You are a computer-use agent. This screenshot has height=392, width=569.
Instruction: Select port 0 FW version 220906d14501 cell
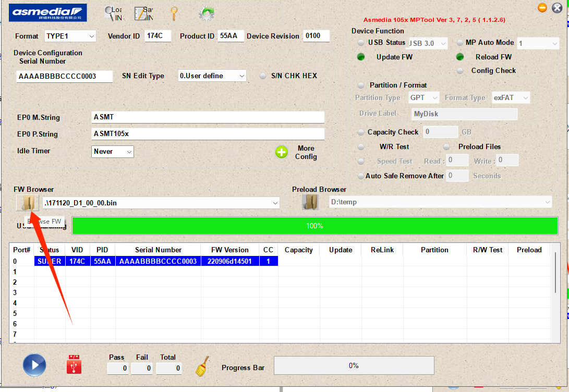click(x=230, y=261)
